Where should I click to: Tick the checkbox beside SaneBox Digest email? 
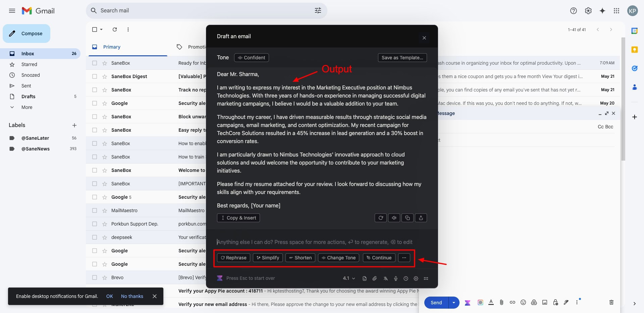pos(95,76)
